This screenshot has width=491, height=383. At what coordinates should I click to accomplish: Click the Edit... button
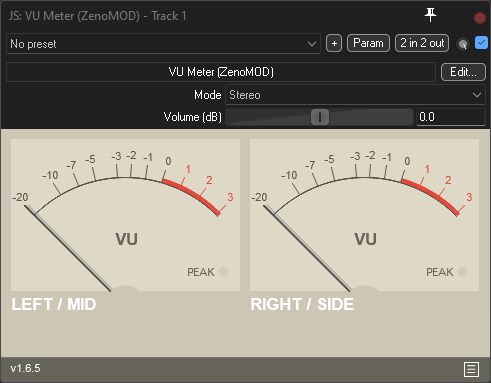tap(463, 72)
